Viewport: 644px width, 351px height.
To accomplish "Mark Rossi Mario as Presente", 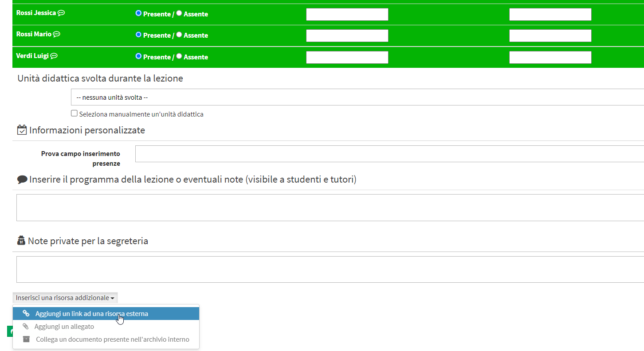I will pyautogui.click(x=138, y=35).
